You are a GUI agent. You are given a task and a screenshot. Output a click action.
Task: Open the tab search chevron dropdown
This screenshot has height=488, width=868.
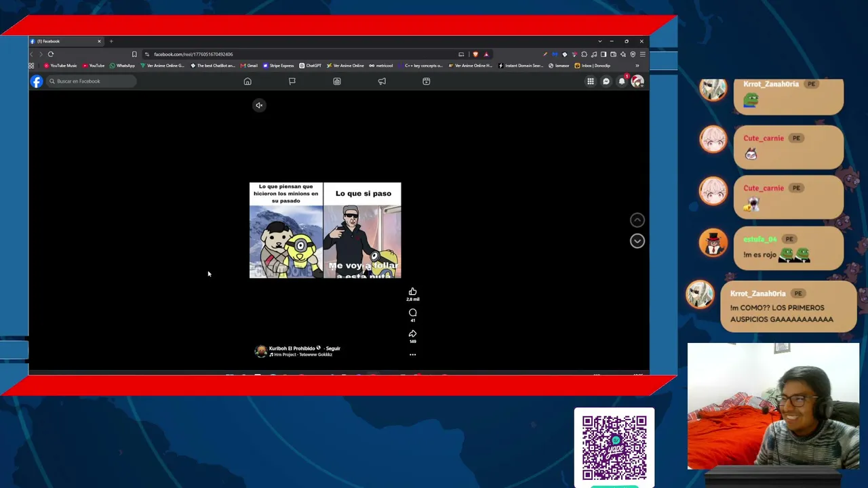tap(599, 41)
